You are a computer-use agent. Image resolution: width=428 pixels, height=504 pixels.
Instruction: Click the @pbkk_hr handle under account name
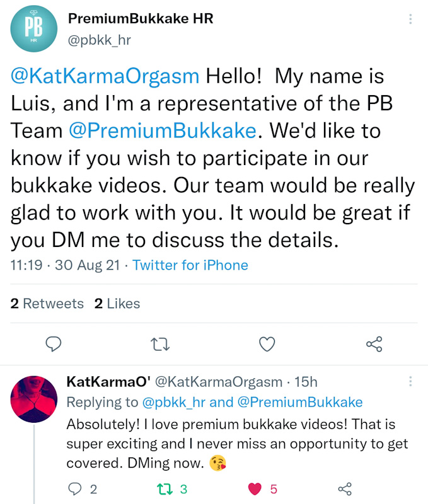(x=100, y=40)
